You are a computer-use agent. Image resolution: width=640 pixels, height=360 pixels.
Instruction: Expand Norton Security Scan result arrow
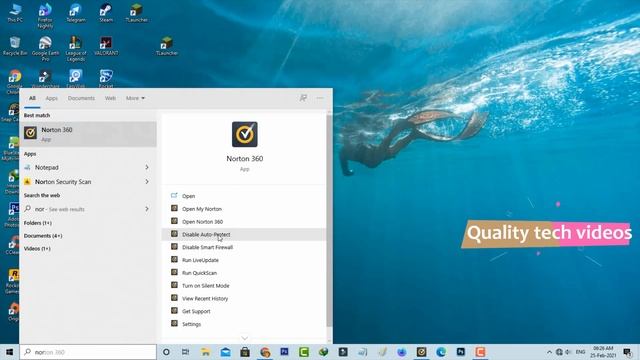pos(147,182)
